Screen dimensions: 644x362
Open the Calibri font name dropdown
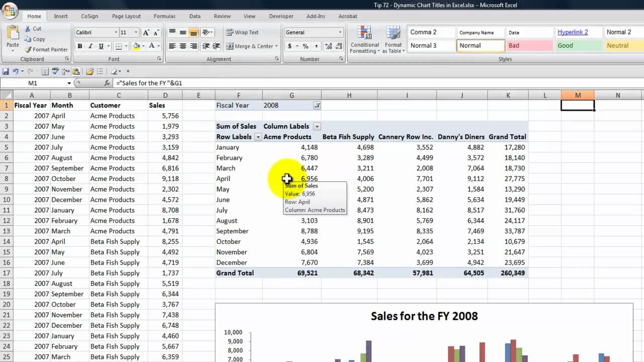click(115, 33)
